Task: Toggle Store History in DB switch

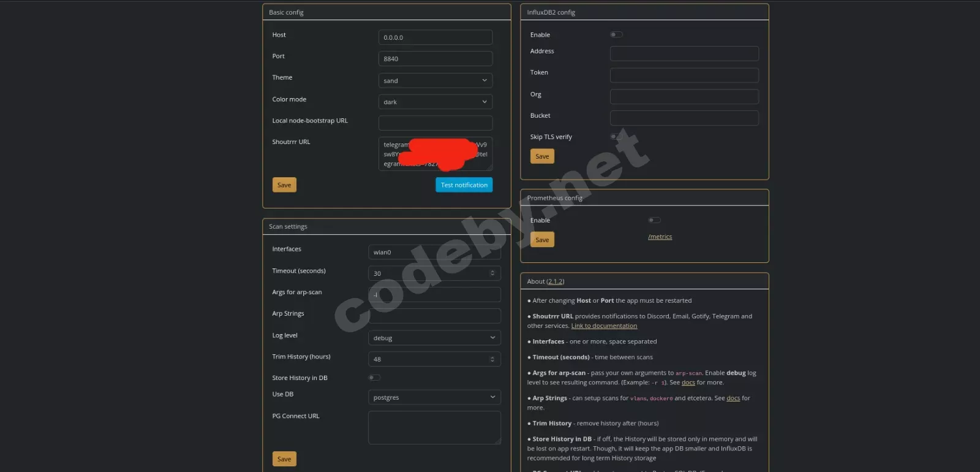Action: (374, 378)
